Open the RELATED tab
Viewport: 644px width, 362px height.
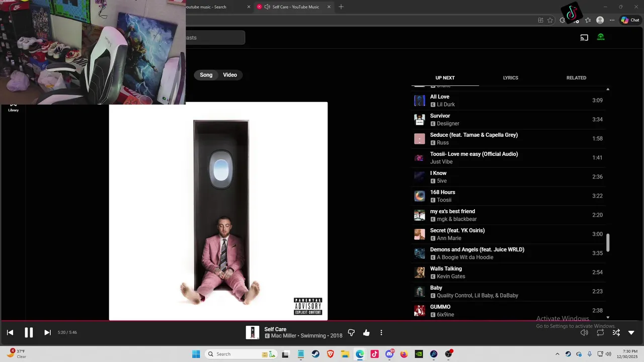click(576, 78)
